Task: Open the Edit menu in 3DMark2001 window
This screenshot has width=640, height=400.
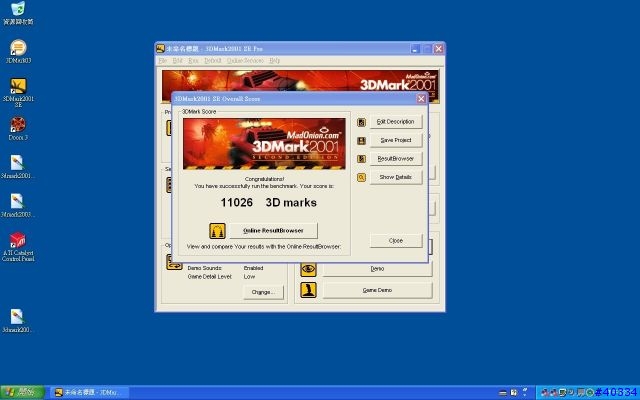Action: click(x=178, y=60)
